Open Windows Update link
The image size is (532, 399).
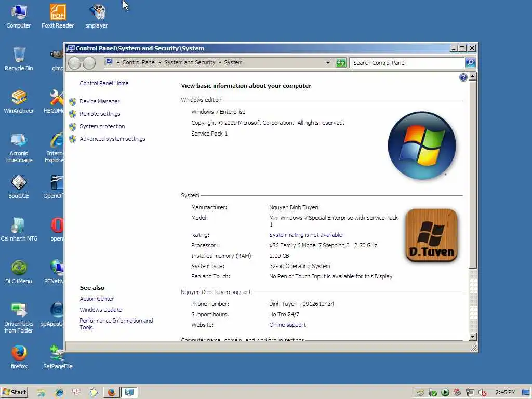tap(100, 310)
